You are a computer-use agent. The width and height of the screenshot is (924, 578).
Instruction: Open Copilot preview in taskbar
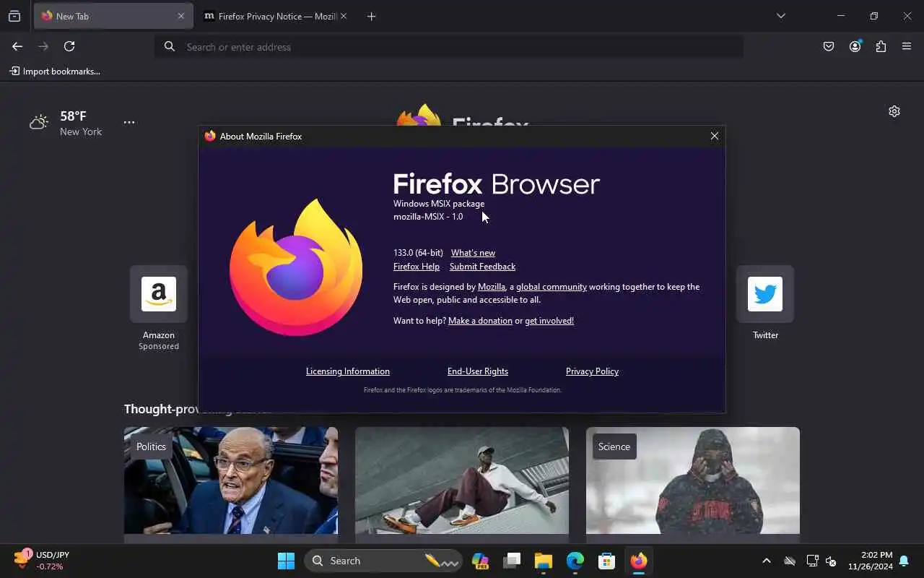[x=480, y=561]
